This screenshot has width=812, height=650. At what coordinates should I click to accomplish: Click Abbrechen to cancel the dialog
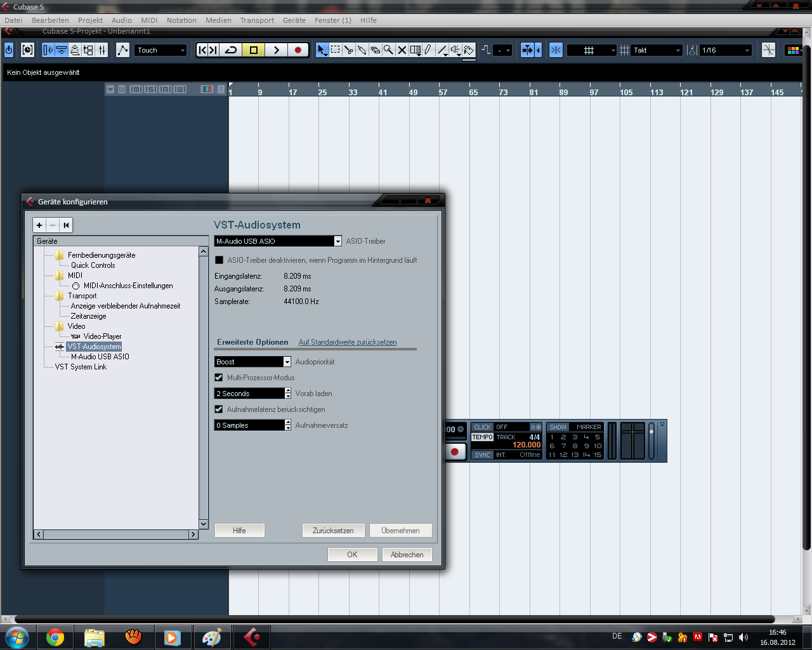(x=407, y=555)
